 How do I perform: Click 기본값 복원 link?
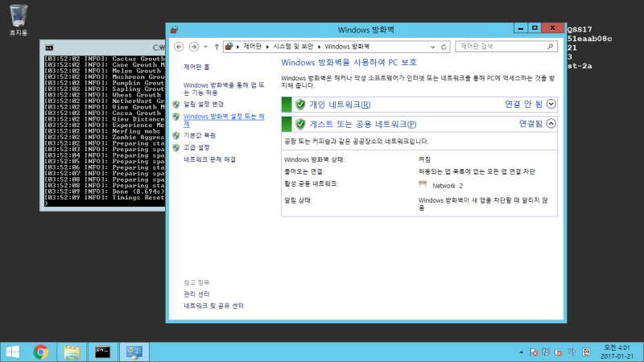point(199,135)
